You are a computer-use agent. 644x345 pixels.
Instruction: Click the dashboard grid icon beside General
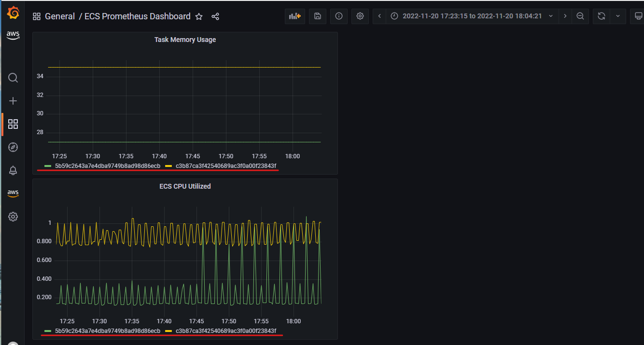click(x=37, y=16)
